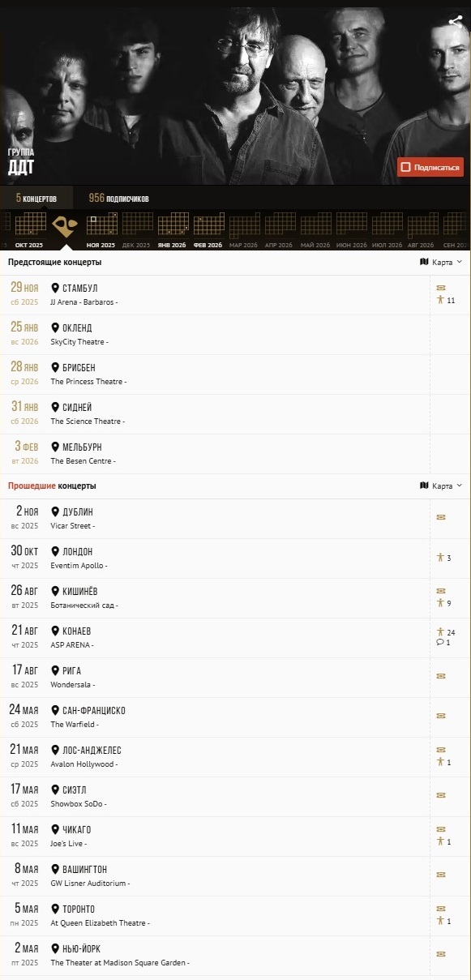
Task: Toggle the Подписаться subscribe checkbox button
Action: [430, 168]
